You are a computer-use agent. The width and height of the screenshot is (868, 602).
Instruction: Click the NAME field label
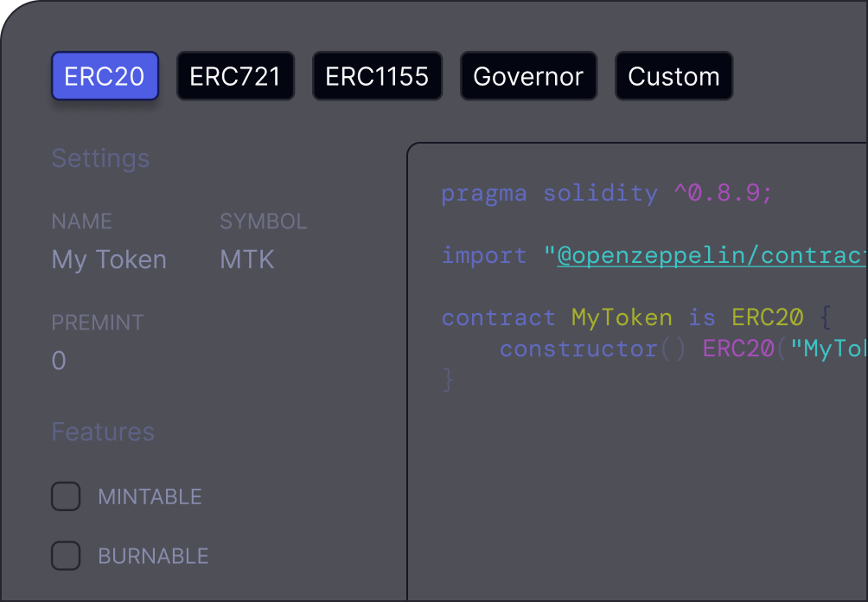[x=82, y=221]
